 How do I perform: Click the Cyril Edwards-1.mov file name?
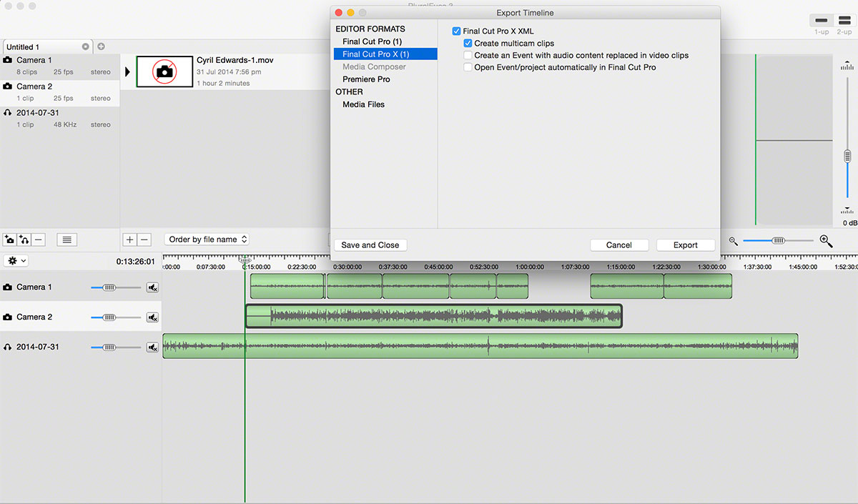[235, 61]
